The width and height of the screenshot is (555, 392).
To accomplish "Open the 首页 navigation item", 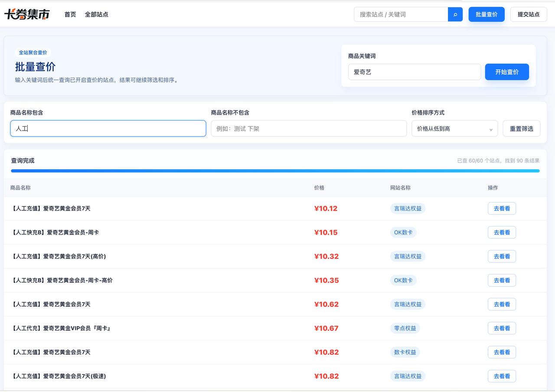I will coord(70,14).
